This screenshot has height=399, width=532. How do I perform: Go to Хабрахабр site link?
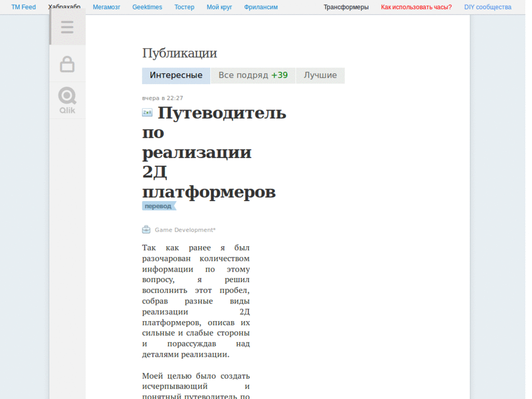[64, 7]
